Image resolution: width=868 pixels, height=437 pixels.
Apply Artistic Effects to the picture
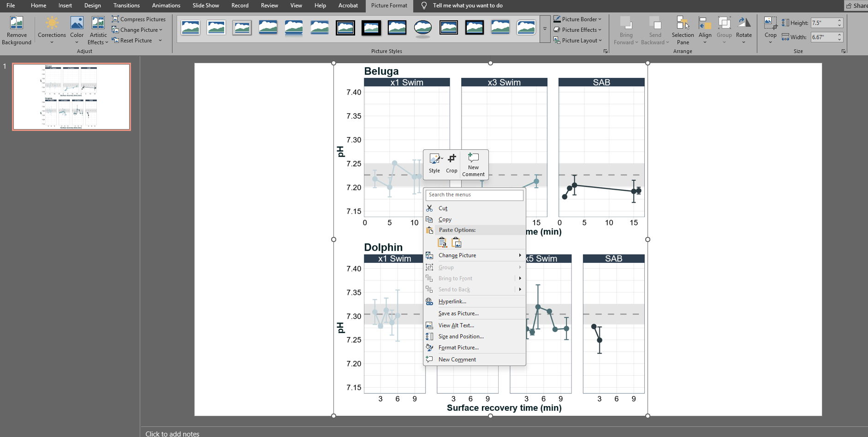pyautogui.click(x=98, y=30)
